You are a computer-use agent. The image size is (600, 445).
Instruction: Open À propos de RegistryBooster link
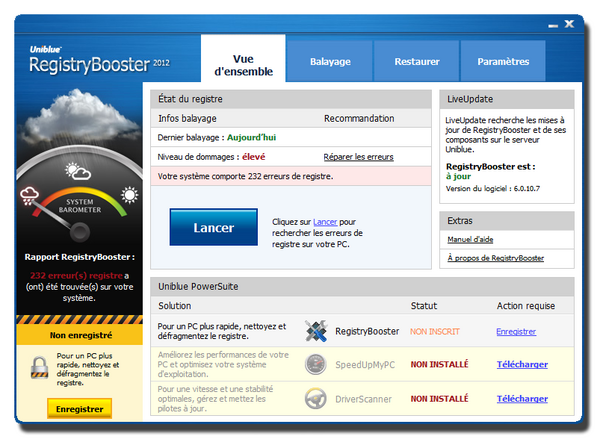pos(496,258)
